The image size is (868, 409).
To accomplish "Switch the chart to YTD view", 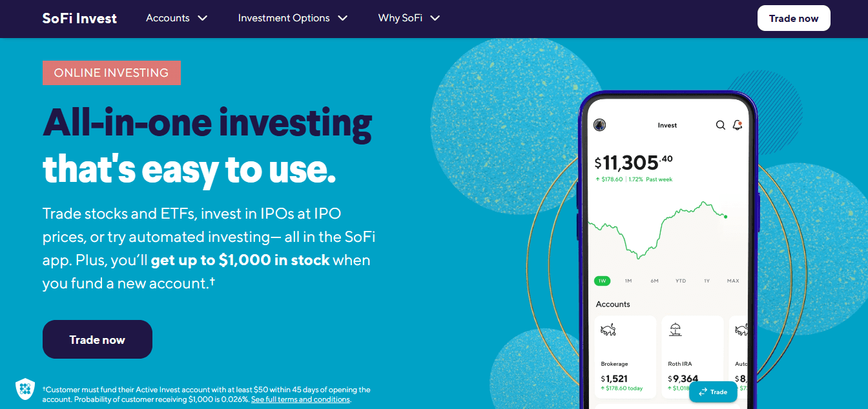I will point(680,281).
